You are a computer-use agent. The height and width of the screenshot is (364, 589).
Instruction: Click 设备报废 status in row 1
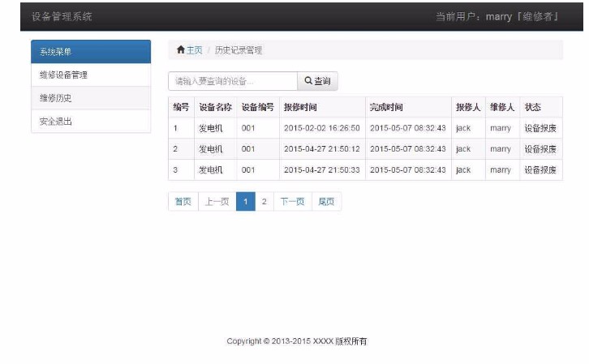[x=540, y=128]
